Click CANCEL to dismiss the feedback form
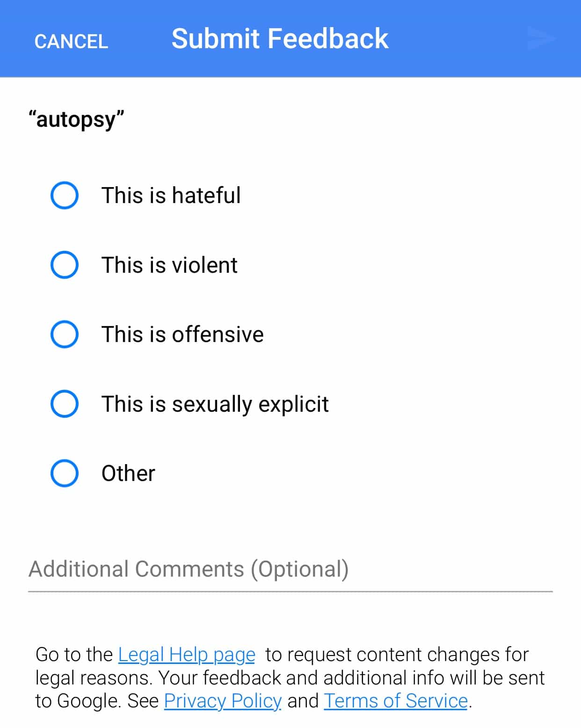 70,41
